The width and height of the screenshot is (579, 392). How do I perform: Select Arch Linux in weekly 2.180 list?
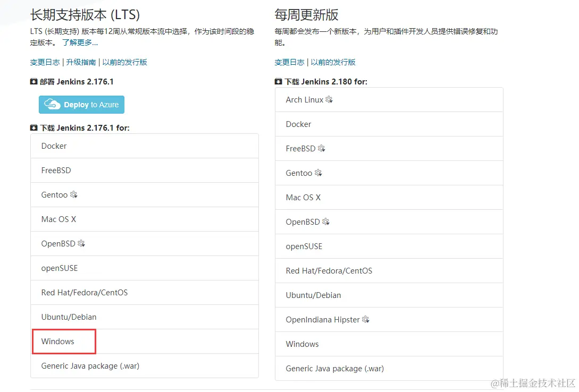(389, 99)
